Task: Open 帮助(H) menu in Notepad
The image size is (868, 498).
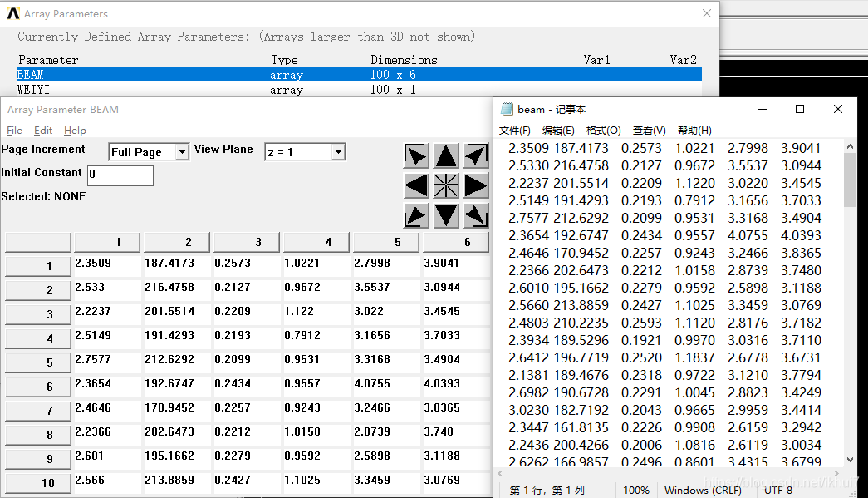Action: pyautogui.click(x=694, y=131)
